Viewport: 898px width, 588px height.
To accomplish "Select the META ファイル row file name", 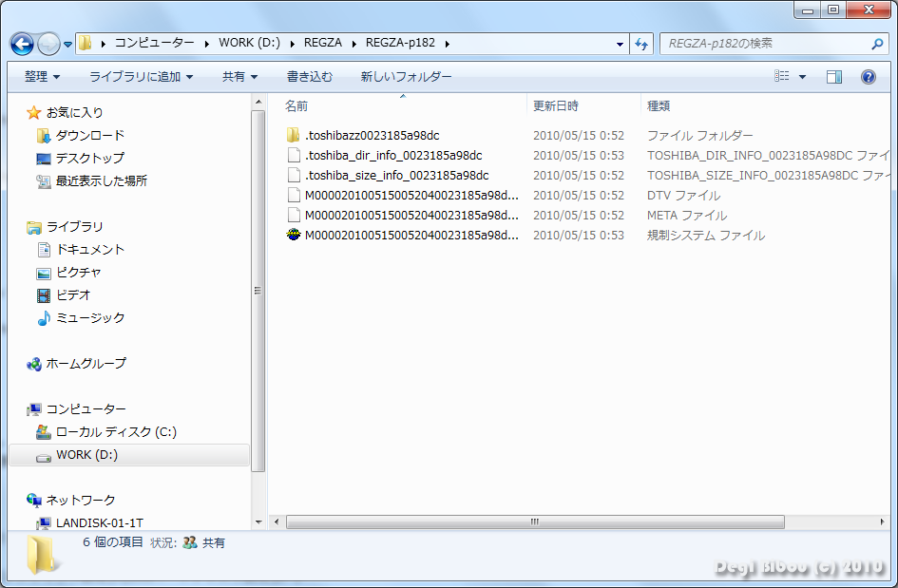I will pyautogui.click(x=411, y=216).
